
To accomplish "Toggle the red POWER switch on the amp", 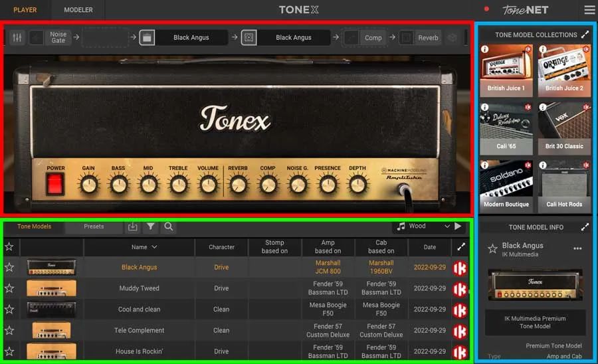I will click(x=55, y=184).
